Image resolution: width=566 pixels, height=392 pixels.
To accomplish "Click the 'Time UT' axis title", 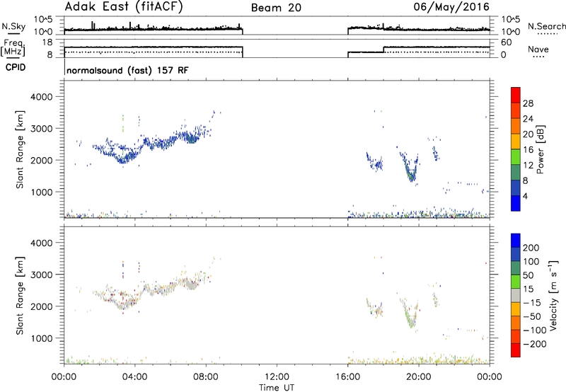I will point(277,387).
